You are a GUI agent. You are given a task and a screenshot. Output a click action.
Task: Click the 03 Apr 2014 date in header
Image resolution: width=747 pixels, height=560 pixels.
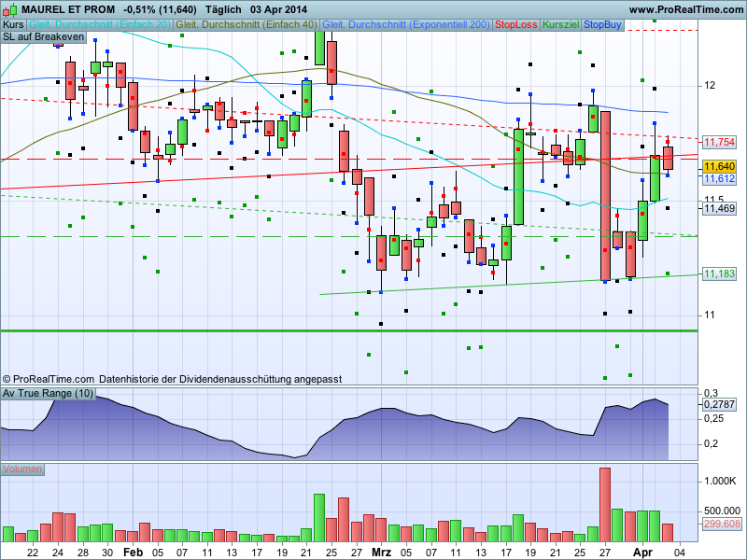(278, 9)
